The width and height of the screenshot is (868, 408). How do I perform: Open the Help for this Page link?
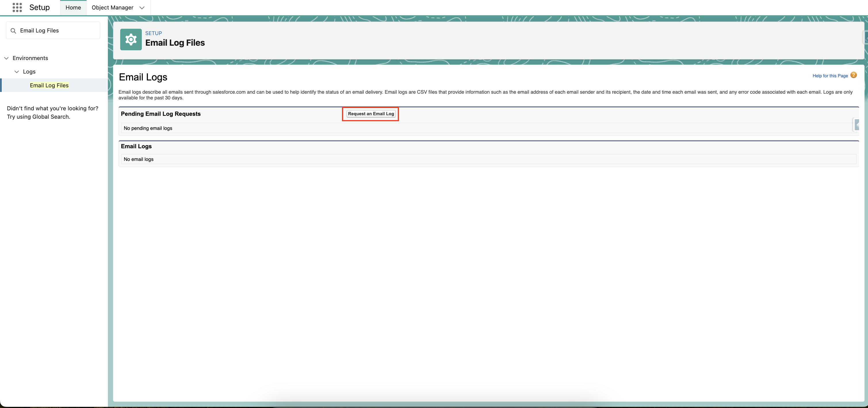click(830, 75)
